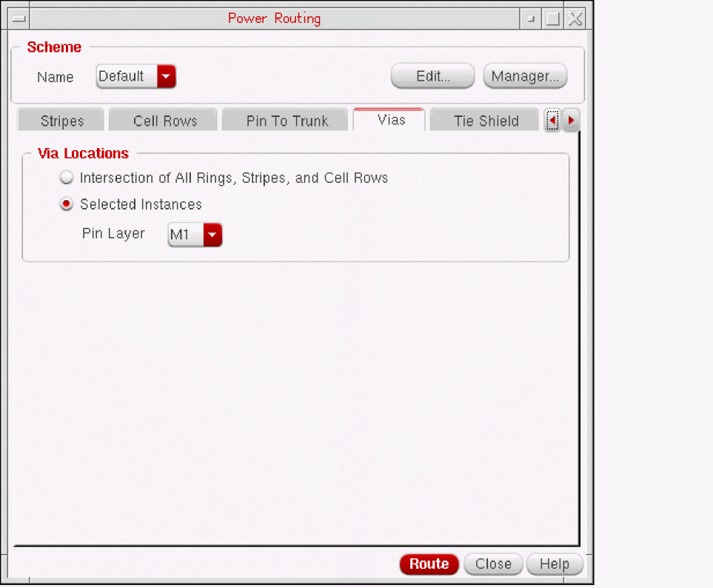This screenshot has height=588, width=713.
Task: Select Intersection of All Rings, Stripes, and Cell Rows
Action: (x=67, y=177)
